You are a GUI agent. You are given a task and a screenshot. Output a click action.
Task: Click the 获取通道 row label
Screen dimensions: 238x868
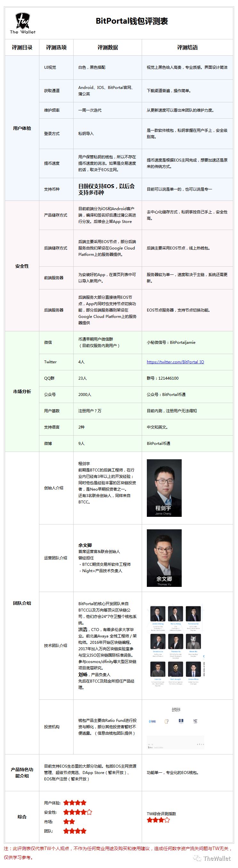(52, 91)
